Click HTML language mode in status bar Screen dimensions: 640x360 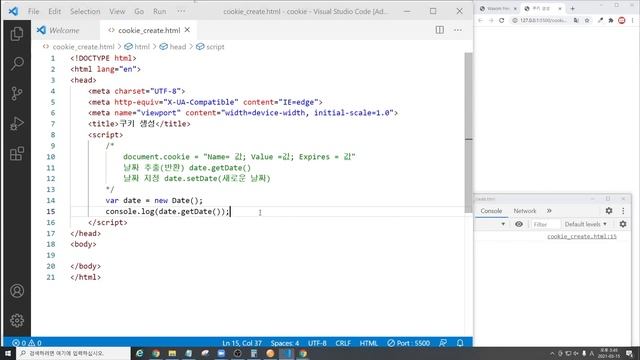[x=368, y=343]
